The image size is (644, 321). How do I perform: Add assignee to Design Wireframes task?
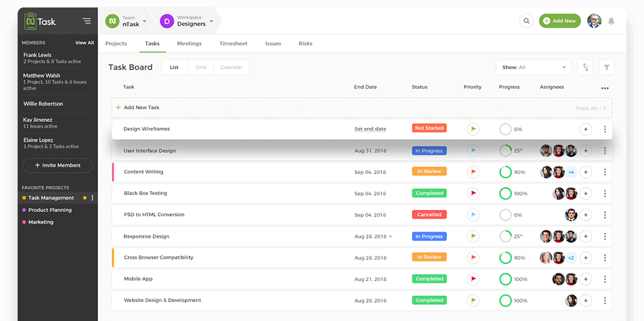click(x=586, y=129)
